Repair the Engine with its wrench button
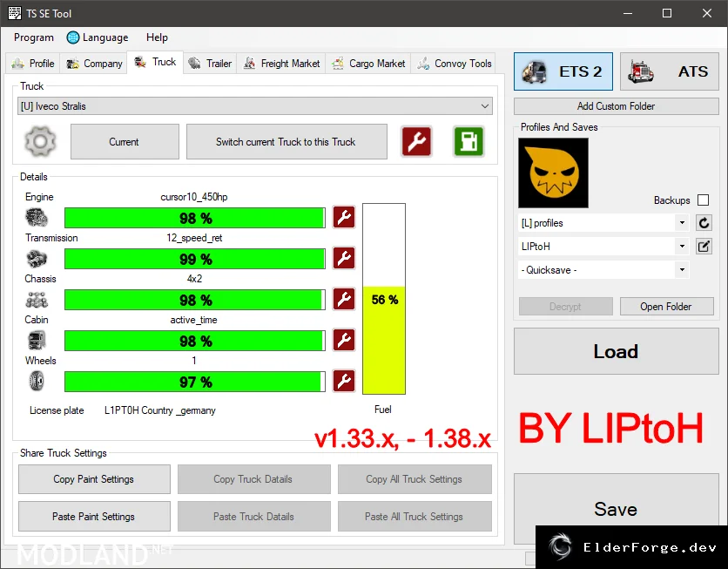728x569 pixels. click(344, 217)
